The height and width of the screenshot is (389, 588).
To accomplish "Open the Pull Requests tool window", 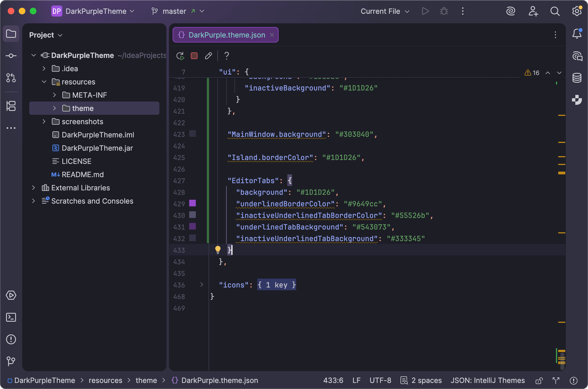I will [x=11, y=78].
